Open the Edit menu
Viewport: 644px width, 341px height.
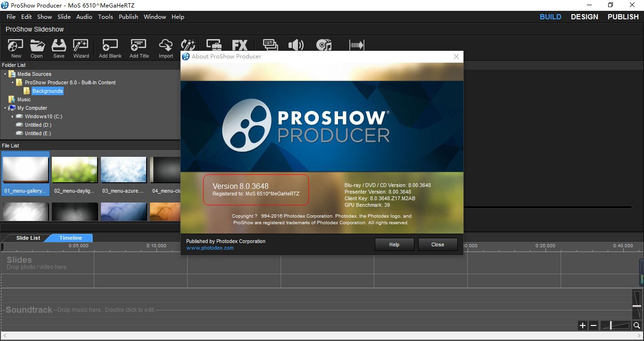point(26,16)
